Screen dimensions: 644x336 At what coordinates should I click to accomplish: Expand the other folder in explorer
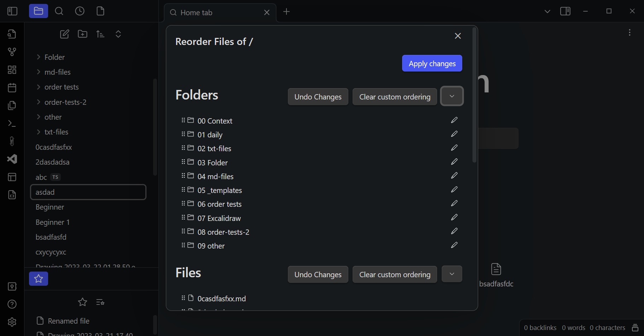click(x=39, y=117)
